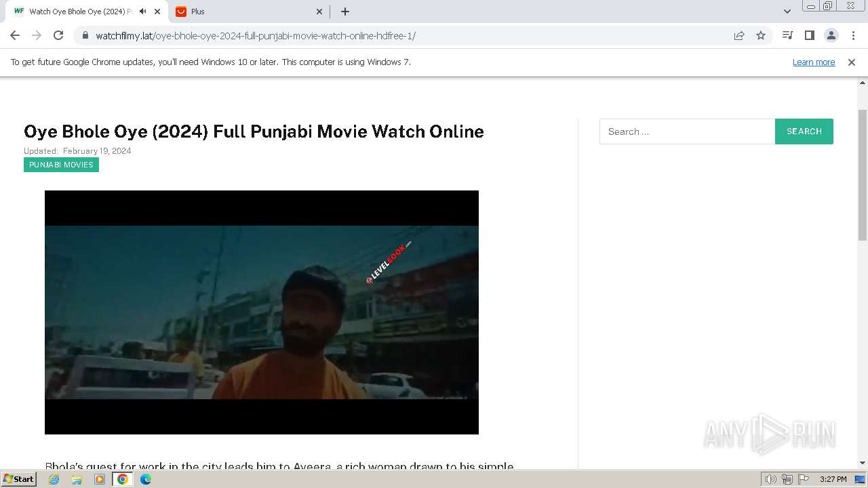Click Updated February 19, 2024 text

click(x=77, y=151)
